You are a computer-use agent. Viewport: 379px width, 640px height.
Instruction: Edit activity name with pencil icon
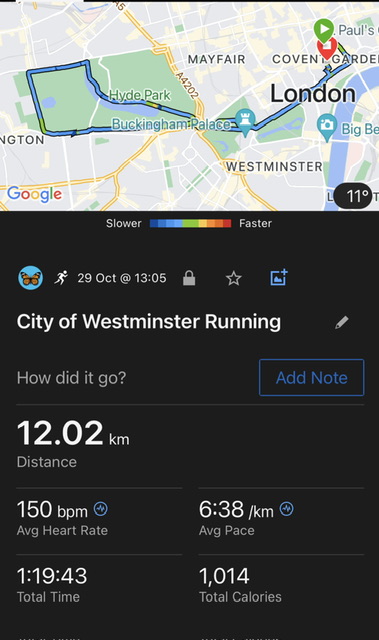point(342,322)
